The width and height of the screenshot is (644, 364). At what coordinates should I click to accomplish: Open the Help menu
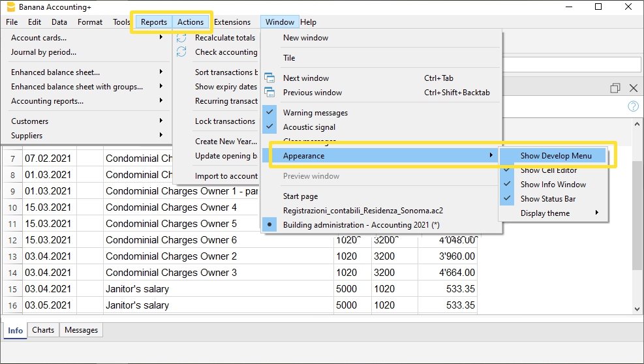click(x=309, y=22)
